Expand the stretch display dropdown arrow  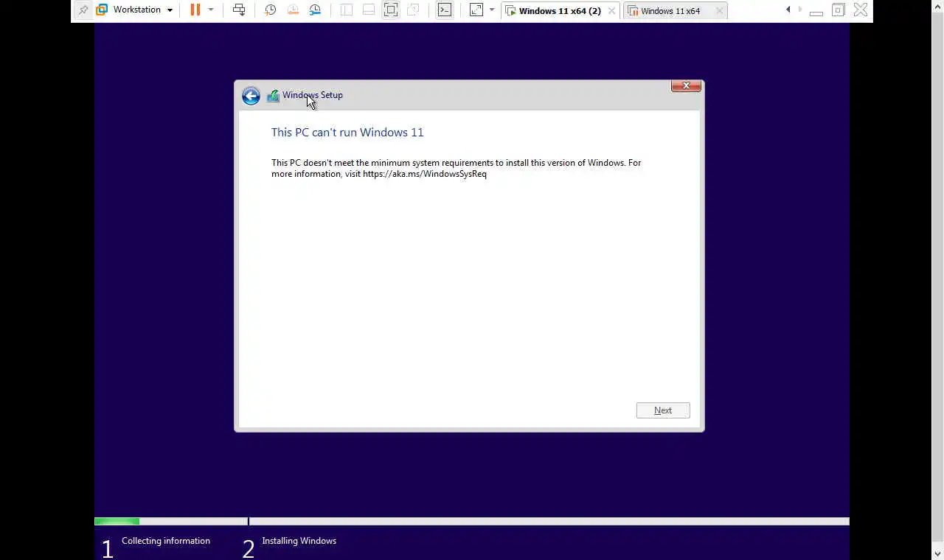point(492,10)
